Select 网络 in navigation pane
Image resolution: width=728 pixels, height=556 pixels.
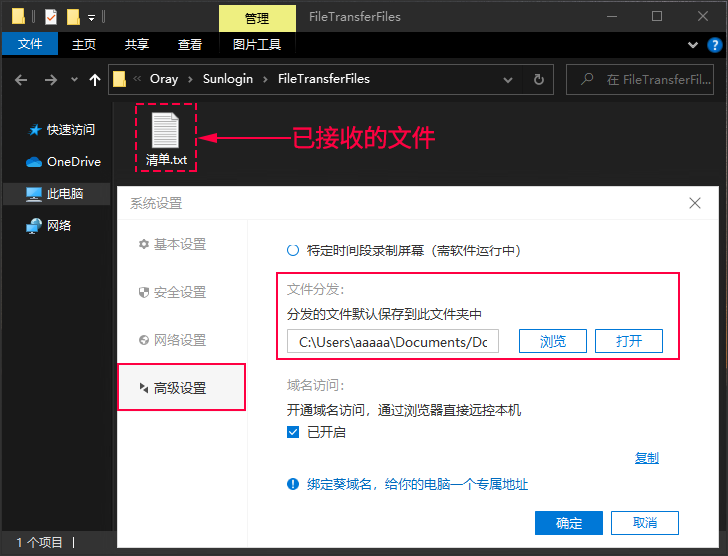[x=59, y=225]
